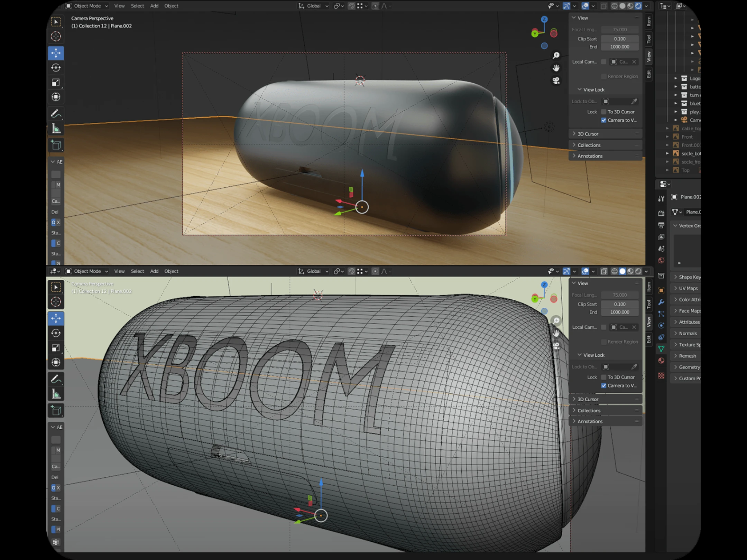The width and height of the screenshot is (747, 560).
Task: Activate the Measure tool in bottom viewport
Action: point(56,394)
